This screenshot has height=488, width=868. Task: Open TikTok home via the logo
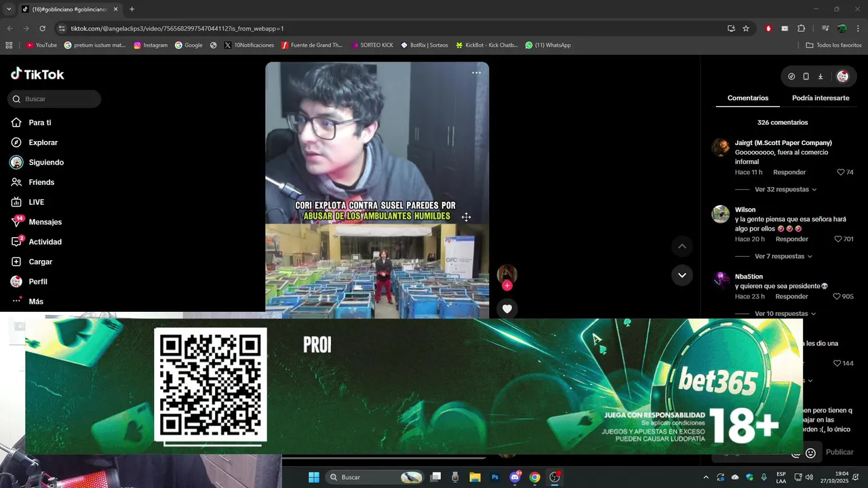click(x=37, y=74)
